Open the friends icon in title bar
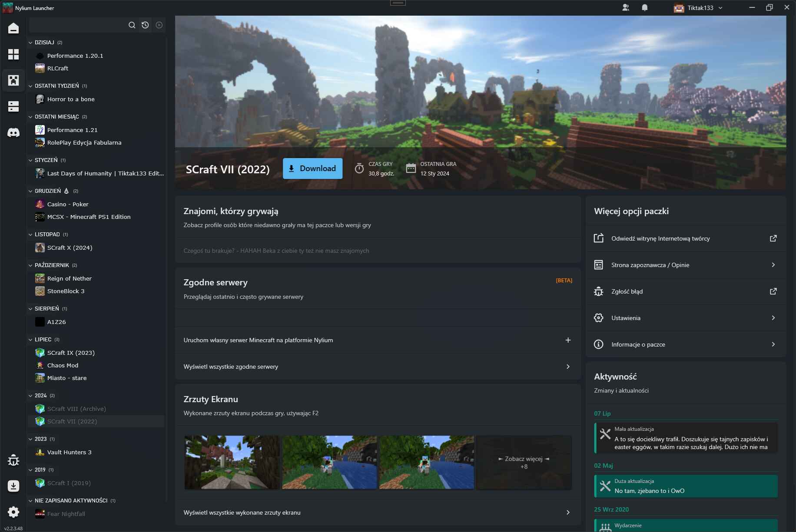The image size is (796, 532). [x=626, y=8]
